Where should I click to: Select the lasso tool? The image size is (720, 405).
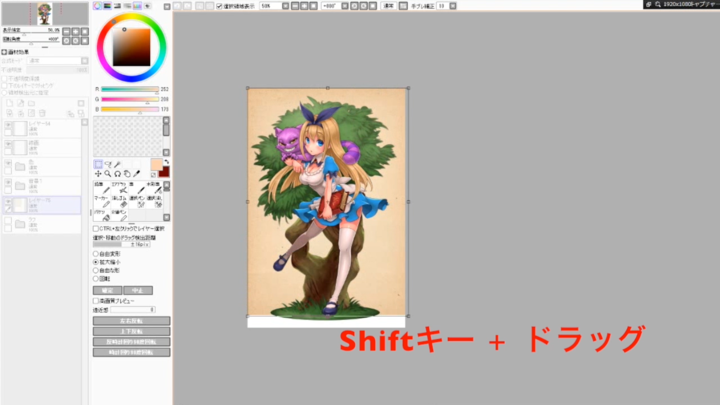click(x=108, y=164)
